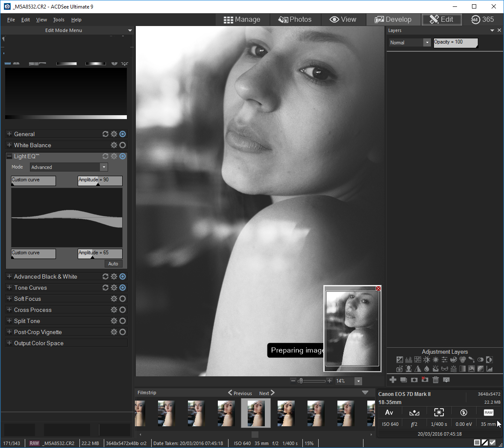Duplicate layer using the stacked rectangles icon

click(404, 380)
